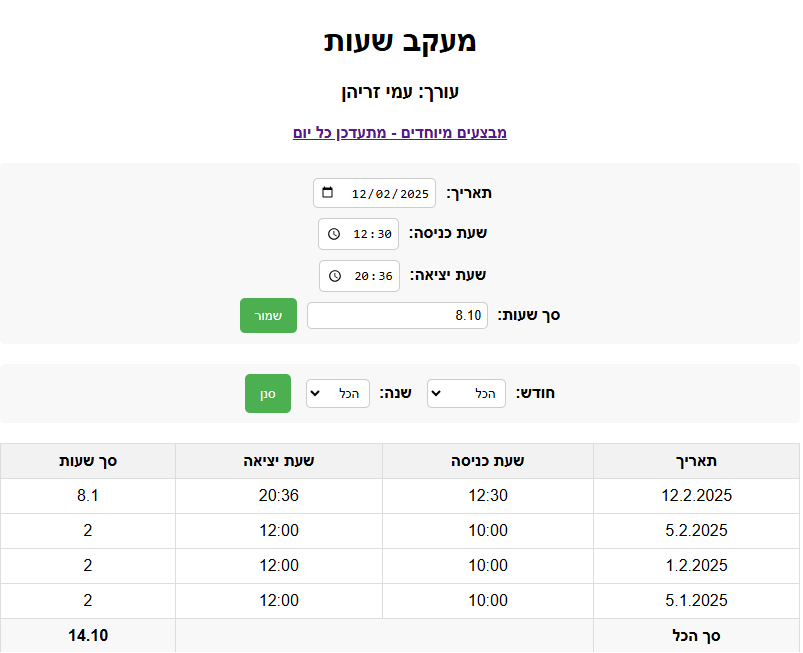Viewport: 803px width, 653px height.
Task: Click the שעת כניסה column header
Action: 488,461
